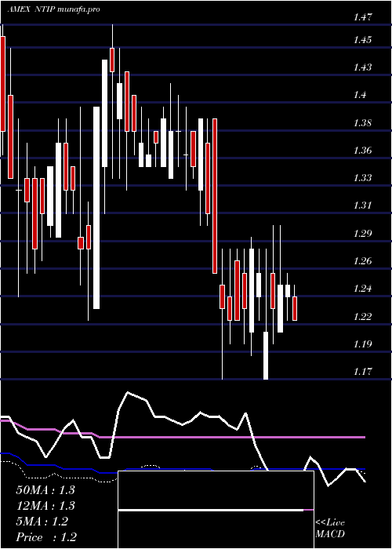Click the 1.38 price axis label
Image resolution: width=392 pixels, height=549 pixels.
coord(362,123)
